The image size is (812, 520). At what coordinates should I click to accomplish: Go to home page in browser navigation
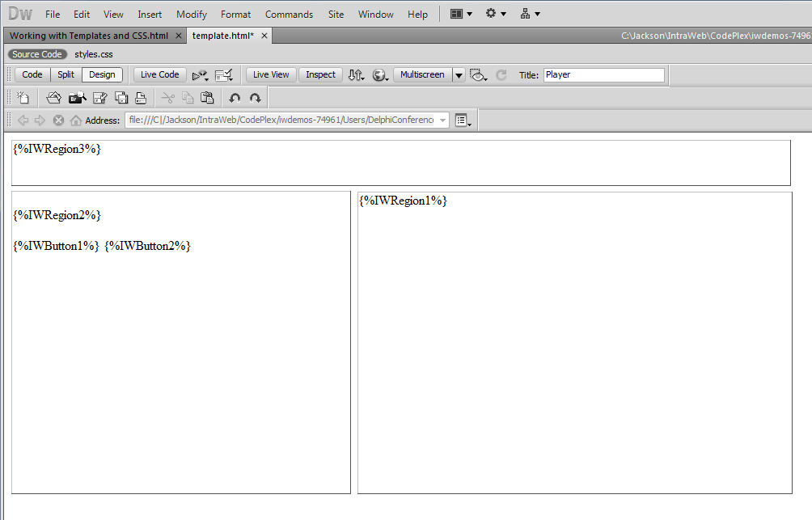tap(75, 120)
